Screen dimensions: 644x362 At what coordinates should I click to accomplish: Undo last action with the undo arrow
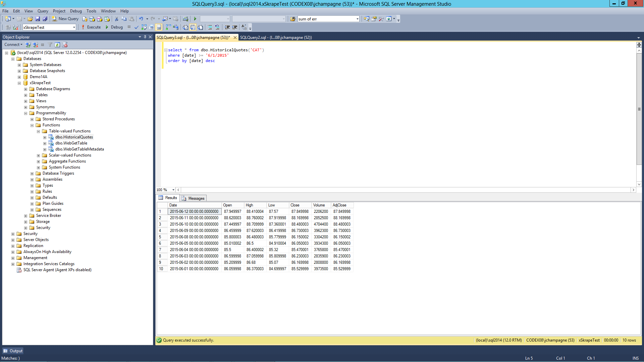pos(141,19)
